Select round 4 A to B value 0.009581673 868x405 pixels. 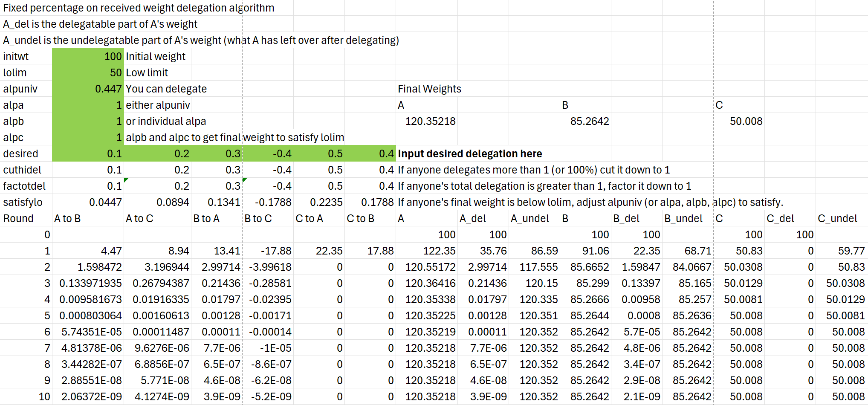pos(88,299)
